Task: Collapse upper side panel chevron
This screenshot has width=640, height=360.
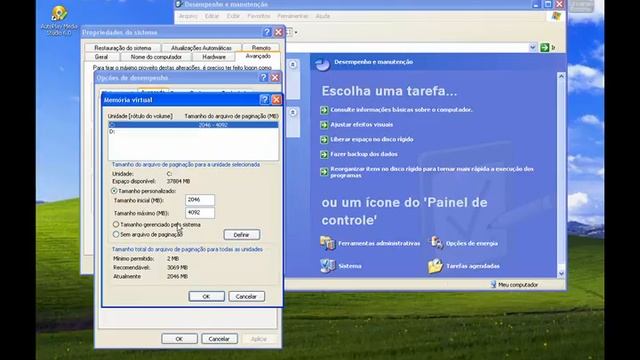Action: point(293,65)
